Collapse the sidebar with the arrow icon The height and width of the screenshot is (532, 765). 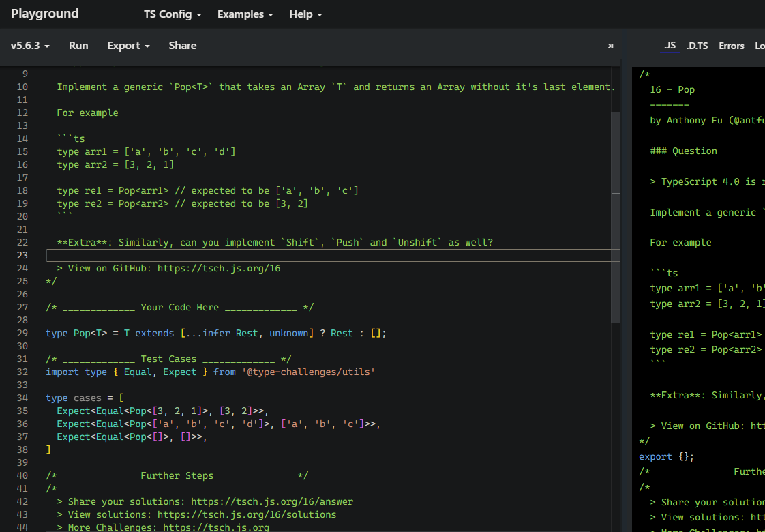pyautogui.click(x=608, y=46)
